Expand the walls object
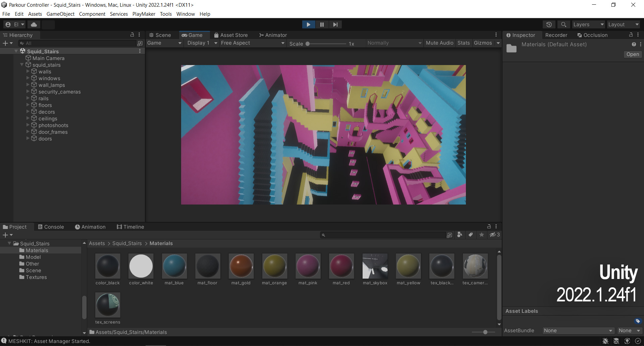 (x=28, y=71)
